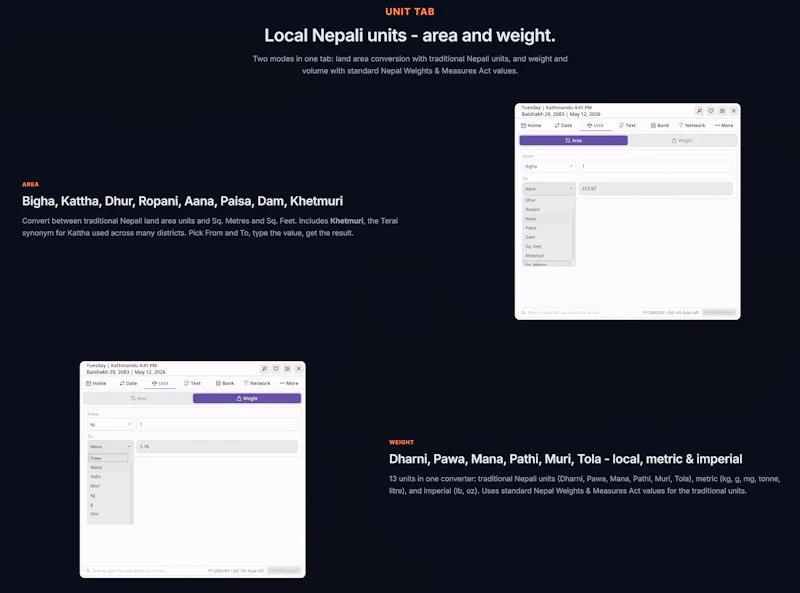The height and width of the screenshot is (593, 800).
Task: Click bold 'Khetmuri' word in Area description
Action: (x=346, y=221)
